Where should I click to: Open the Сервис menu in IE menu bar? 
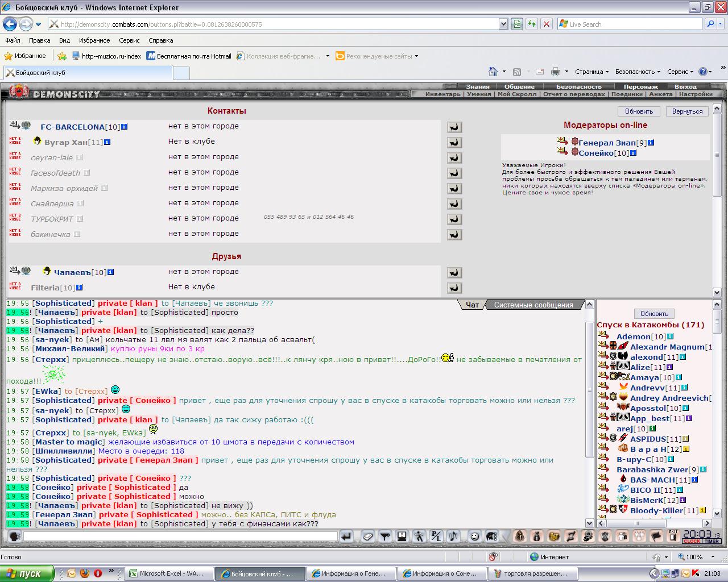[x=129, y=40]
